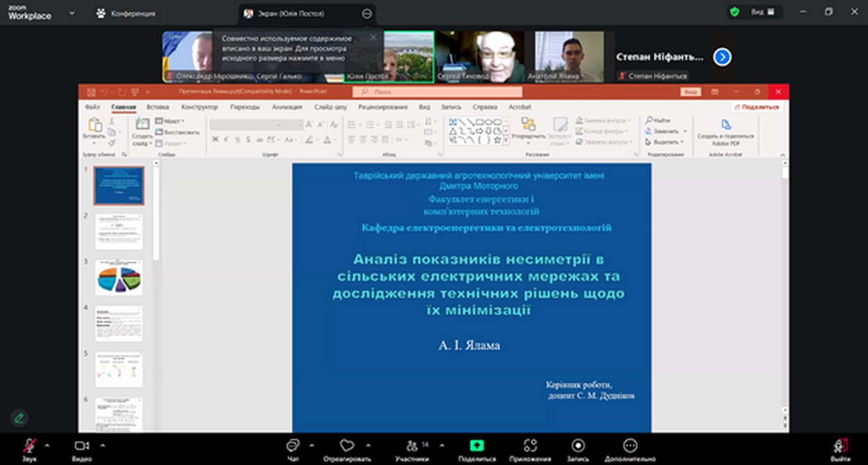Unmute the microphone (Звук)
This screenshot has width=868, height=465.
coord(29,446)
